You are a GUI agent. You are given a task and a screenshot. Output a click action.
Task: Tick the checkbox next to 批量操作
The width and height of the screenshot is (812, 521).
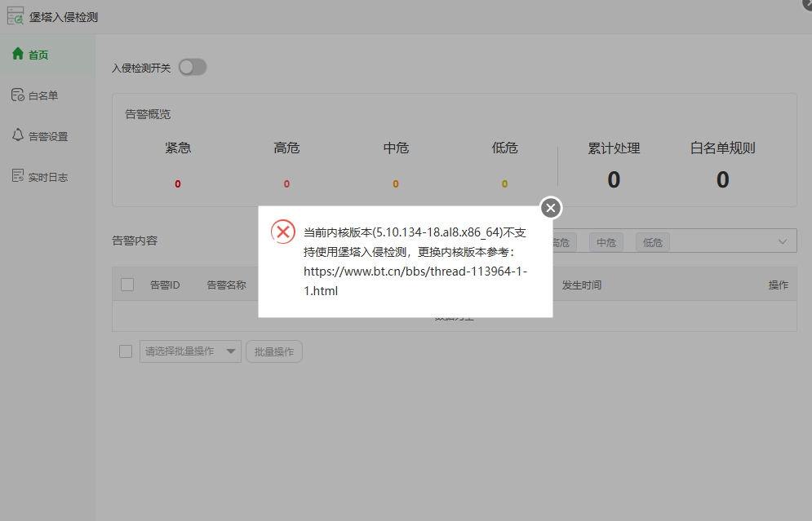125,351
